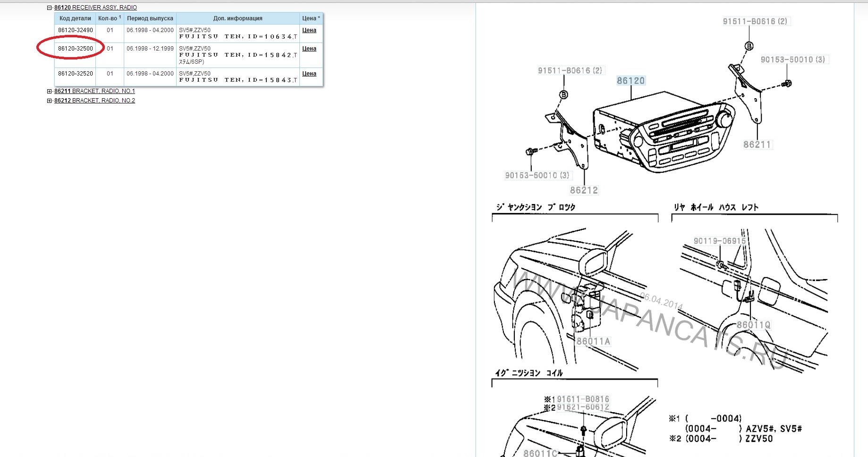Image resolution: width=868 pixels, height=457 pixels.
Task: Click the highlighted 86120 label in the diagram
Action: click(630, 81)
